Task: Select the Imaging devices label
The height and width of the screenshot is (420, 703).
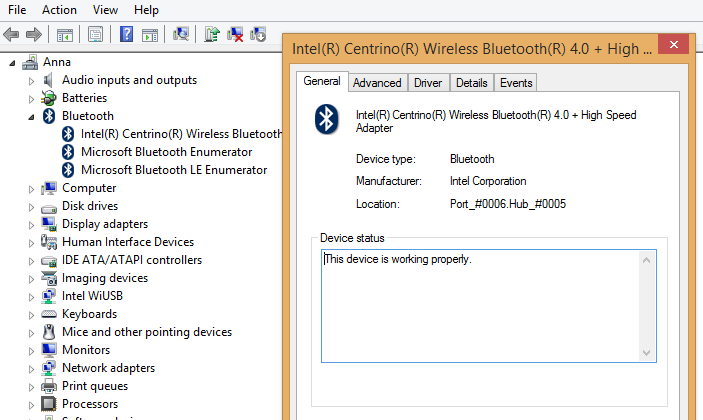Action: pos(105,278)
